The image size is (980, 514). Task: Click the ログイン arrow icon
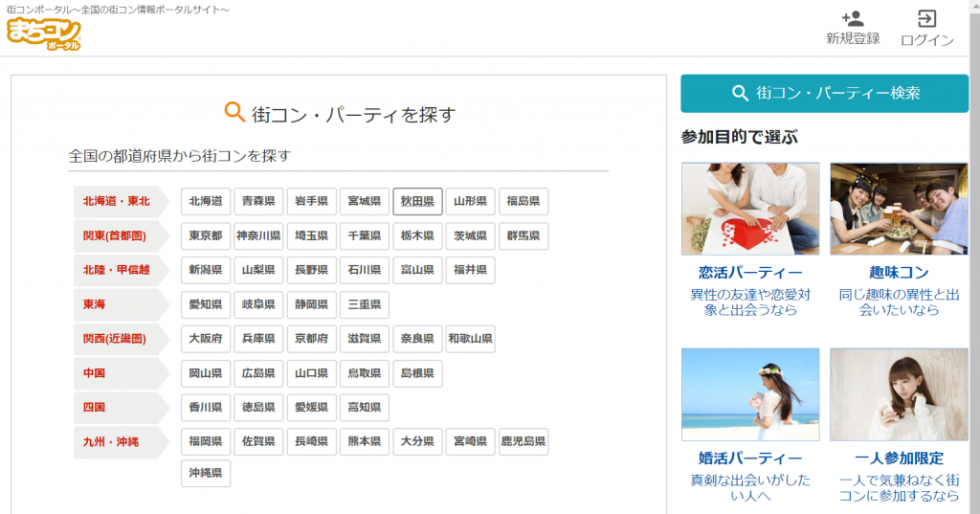coord(926,18)
